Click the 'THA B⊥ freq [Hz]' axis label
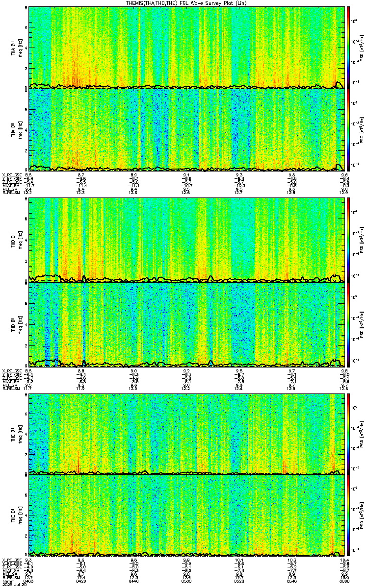The width and height of the screenshot is (368, 588). pyautogui.click(x=16, y=48)
